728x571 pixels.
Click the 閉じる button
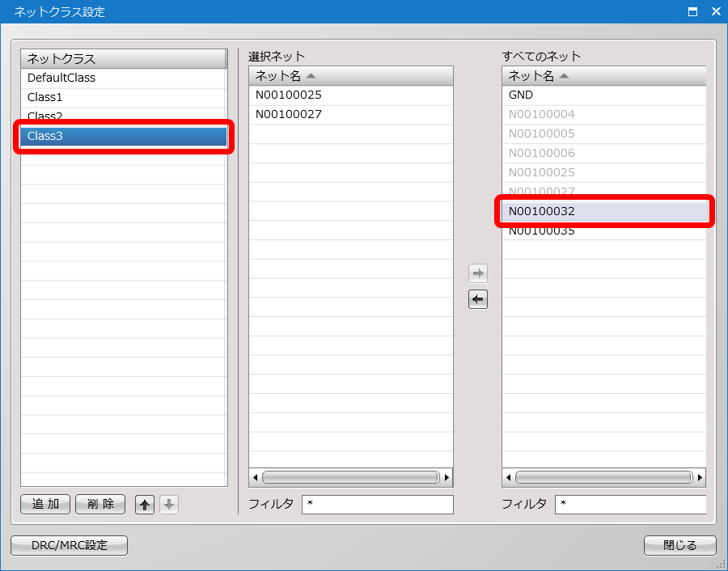tap(679, 545)
